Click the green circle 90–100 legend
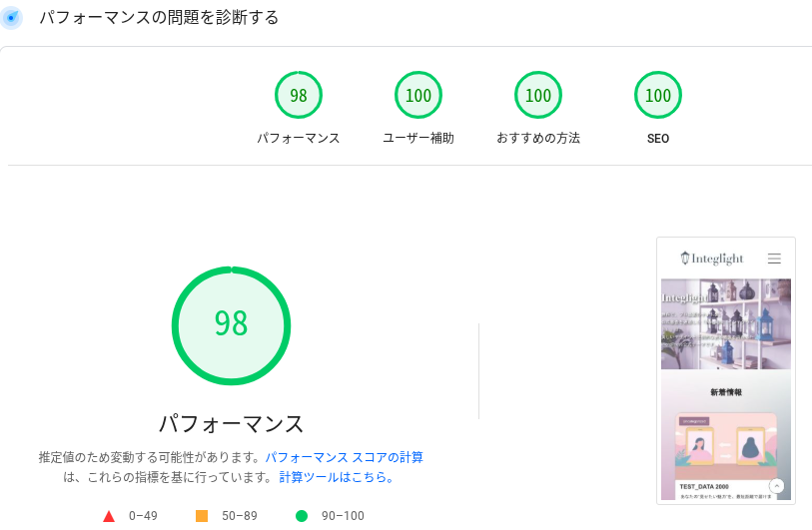This screenshot has width=812, height=530. point(302,516)
